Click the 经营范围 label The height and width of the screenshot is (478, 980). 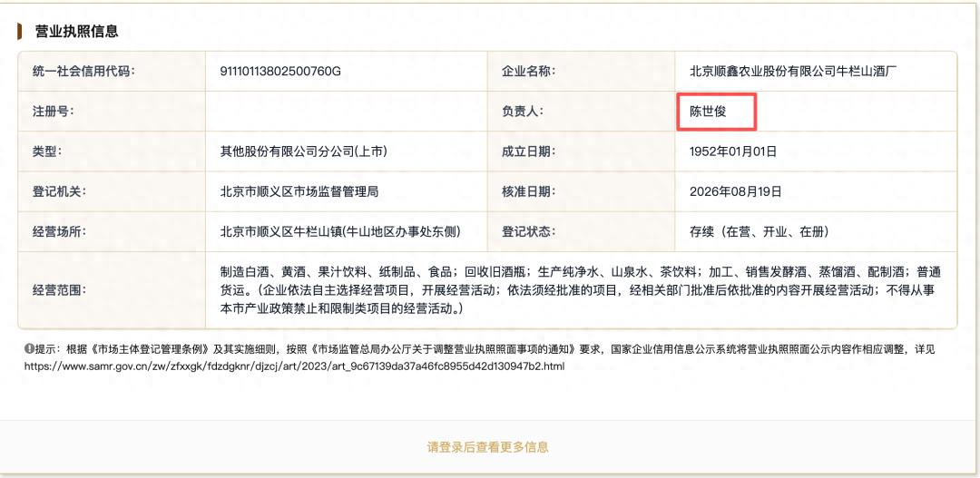59,290
